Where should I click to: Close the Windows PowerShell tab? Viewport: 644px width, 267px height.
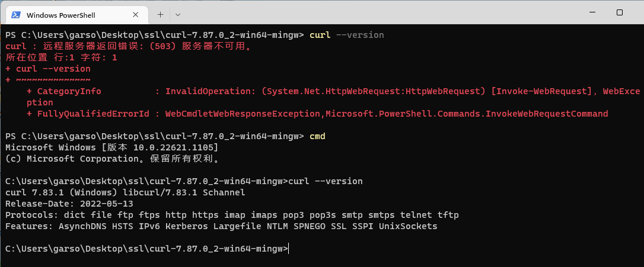point(135,15)
